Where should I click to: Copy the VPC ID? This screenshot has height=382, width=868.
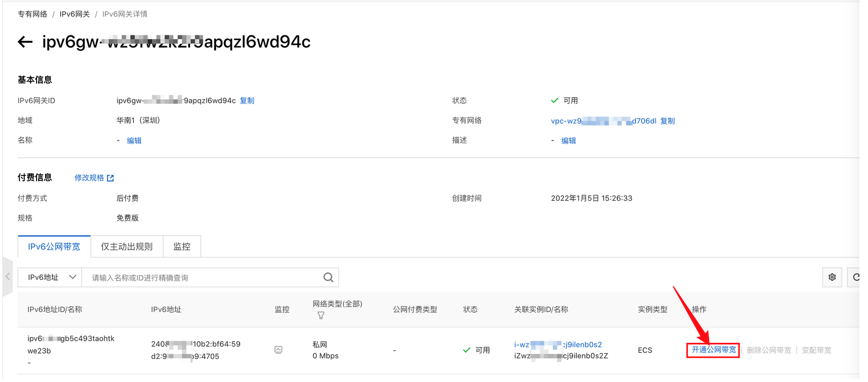668,121
